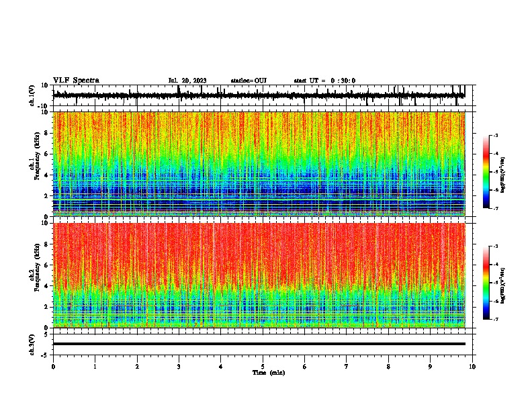This screenshot has width=532, height=411.
Task: Click the "ch.1(V)" waveform axis label
Action: (x=32, y=95)
